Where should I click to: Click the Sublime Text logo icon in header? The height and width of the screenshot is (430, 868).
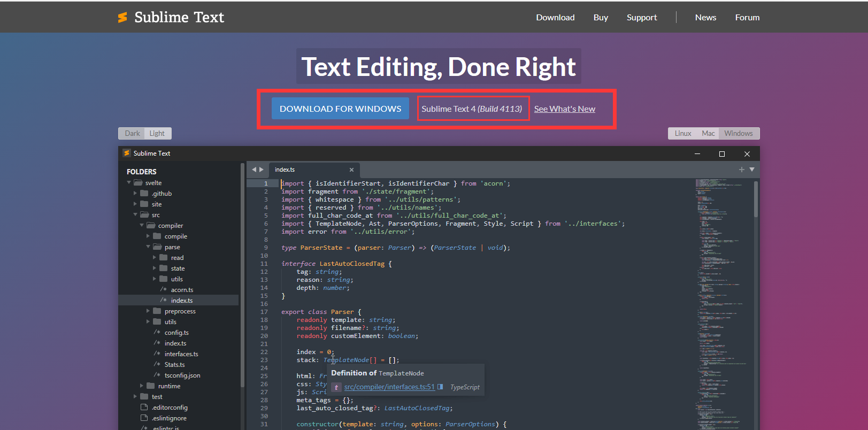pyautogui.click(x=122, y=18)
